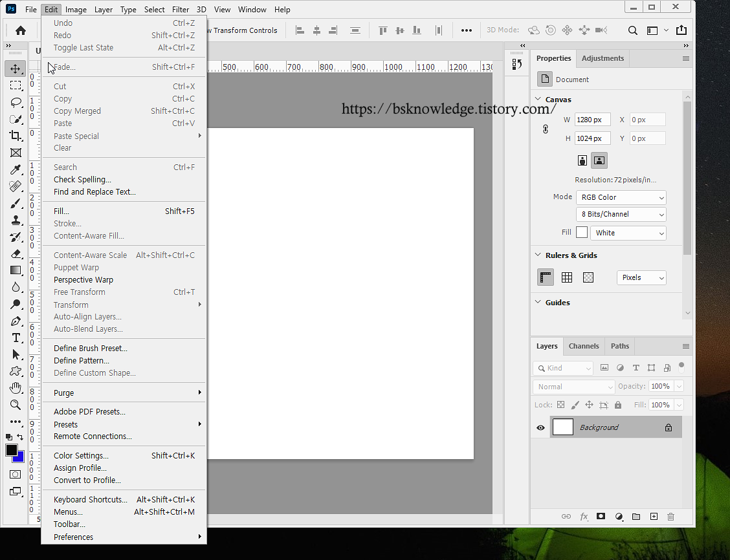Click the foreground color swatch

click(x=11, y=450)
